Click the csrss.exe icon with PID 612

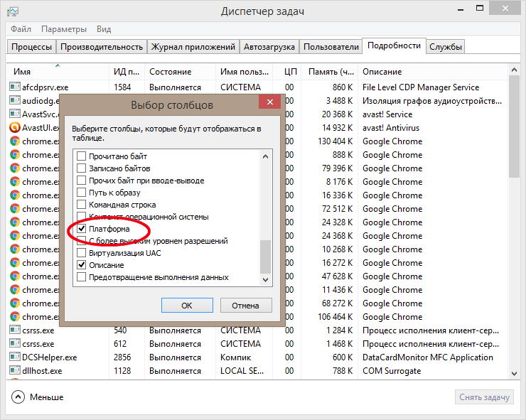(x=15, y=343)
